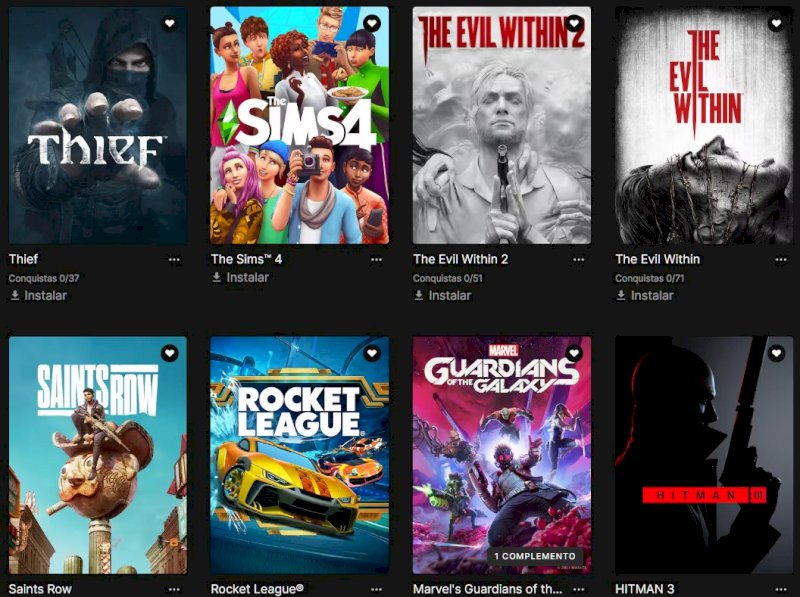The image size is (800, 597).
Task: Install The Evil Within 2
Action: point(443,295)
